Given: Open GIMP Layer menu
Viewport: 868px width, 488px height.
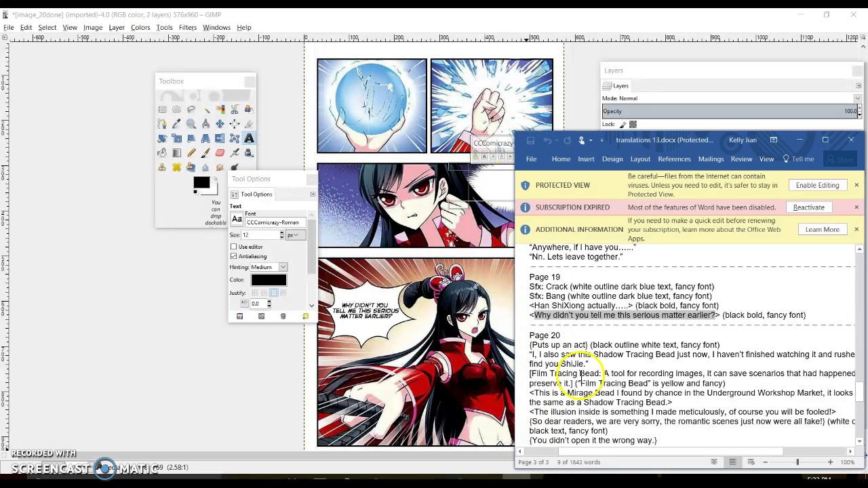Looking at the screenshot, I should pos(117,28).
